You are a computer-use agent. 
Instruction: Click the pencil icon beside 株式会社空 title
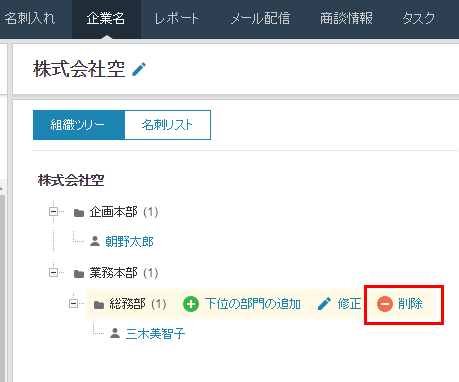click(139, 69)
